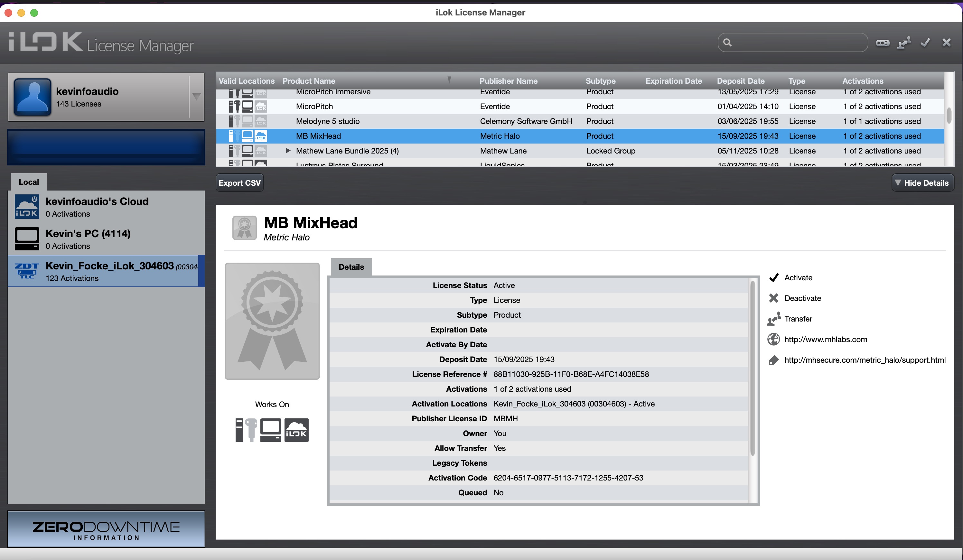Open the http://www.mhlabs.com link

point(826,340)
